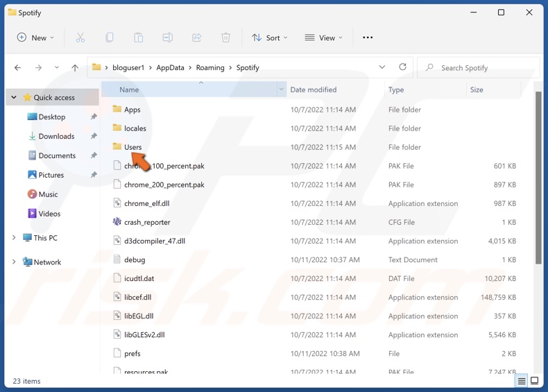Click the 10/11/2022 10:37 AM date
Image resolution: width=548 pixels, height=392 pixels.
pos(325,259)
